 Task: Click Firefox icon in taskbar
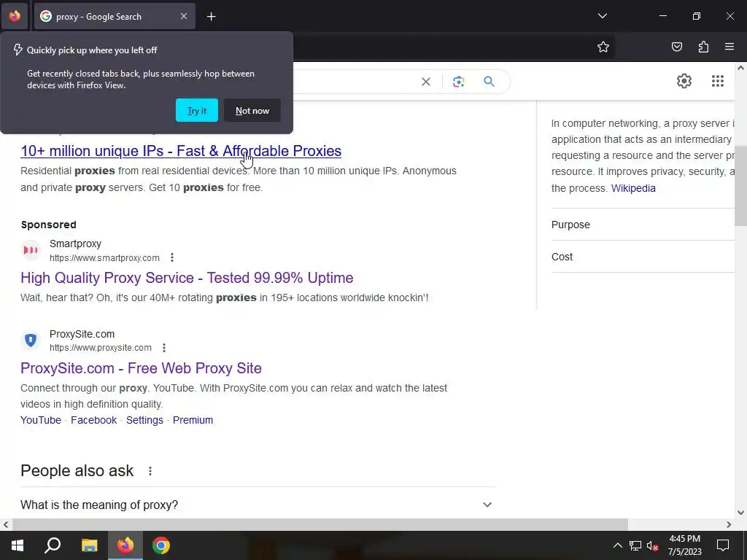click(x=125, y=545)
